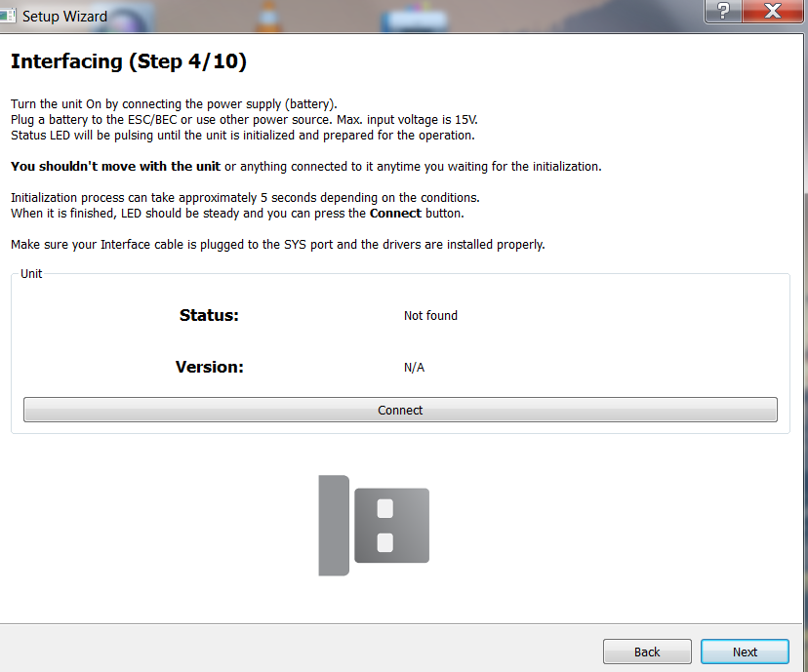Click the bold Status label

point(209,316)
